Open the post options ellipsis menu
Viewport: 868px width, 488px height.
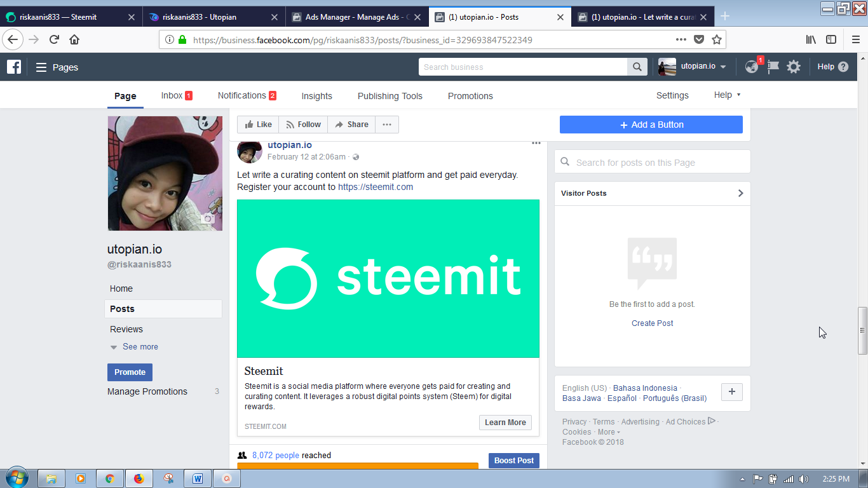pyautogui.click(x=536, y=143)
